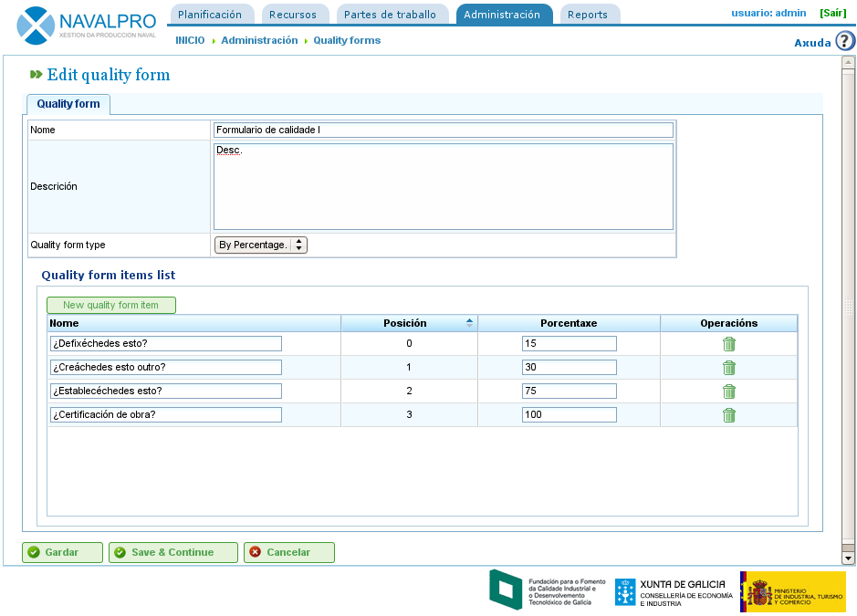This screenshot has width=857, height=616.
Task: Click the scrollbar down arrow
Action: [848, 558]
